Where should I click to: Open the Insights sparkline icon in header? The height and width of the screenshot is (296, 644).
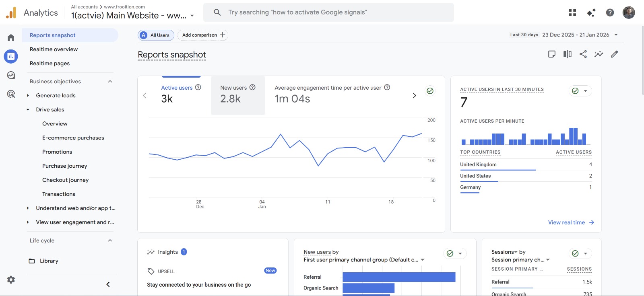click(x=599, y=54)
